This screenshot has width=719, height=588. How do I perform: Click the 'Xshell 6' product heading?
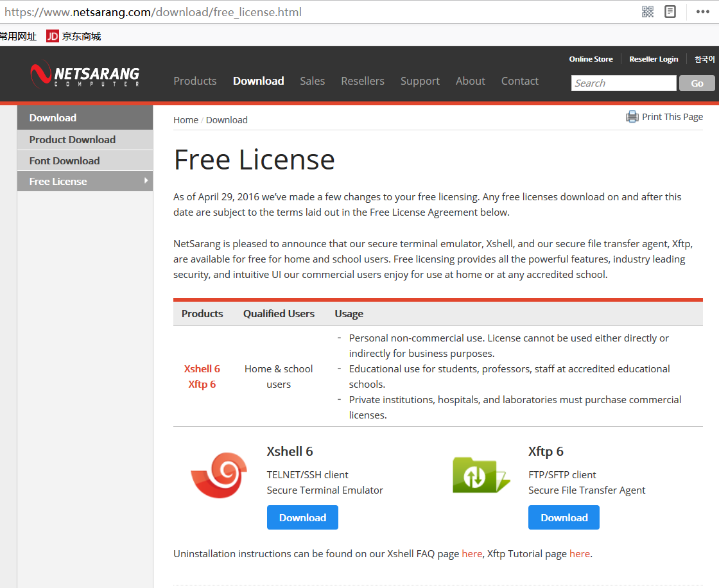tap(290, 451)
